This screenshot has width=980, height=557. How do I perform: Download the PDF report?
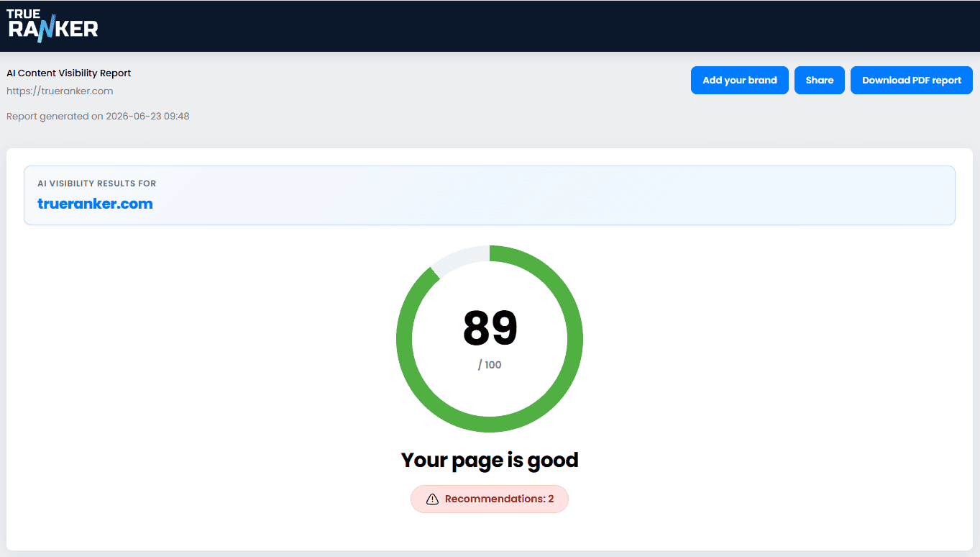click(912, 80)
